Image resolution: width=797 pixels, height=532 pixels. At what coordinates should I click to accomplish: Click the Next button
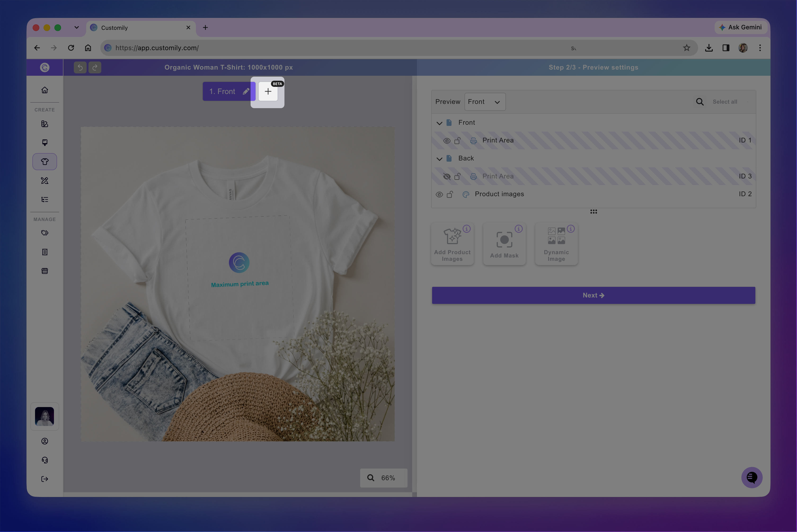[593, 295]
